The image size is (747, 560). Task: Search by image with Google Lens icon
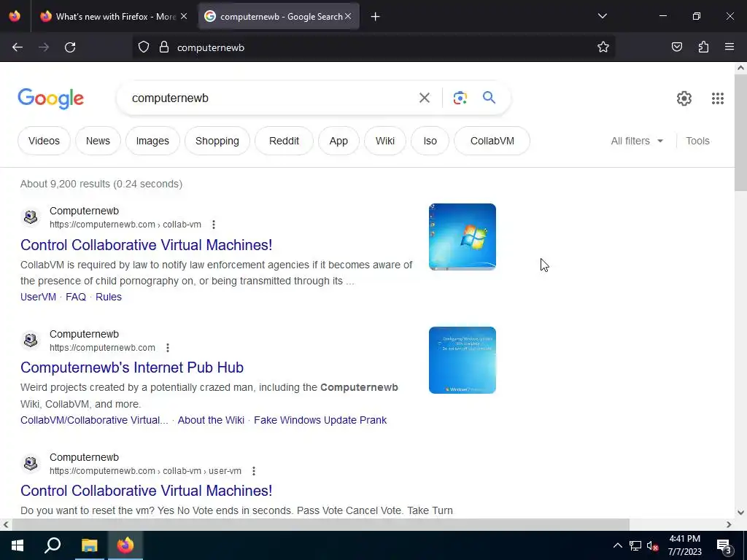pos(460,98)
